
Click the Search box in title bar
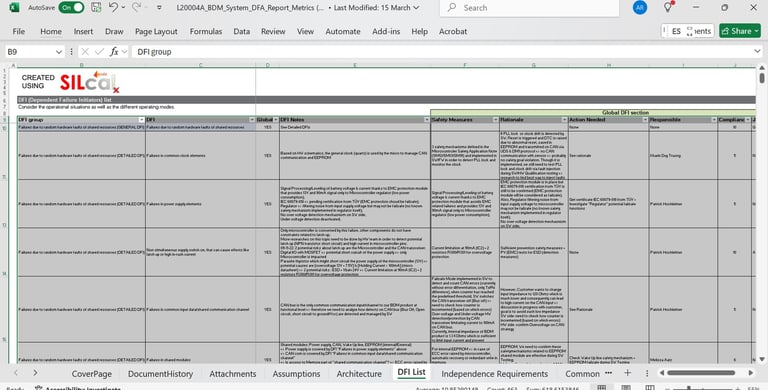pos(529,8)
